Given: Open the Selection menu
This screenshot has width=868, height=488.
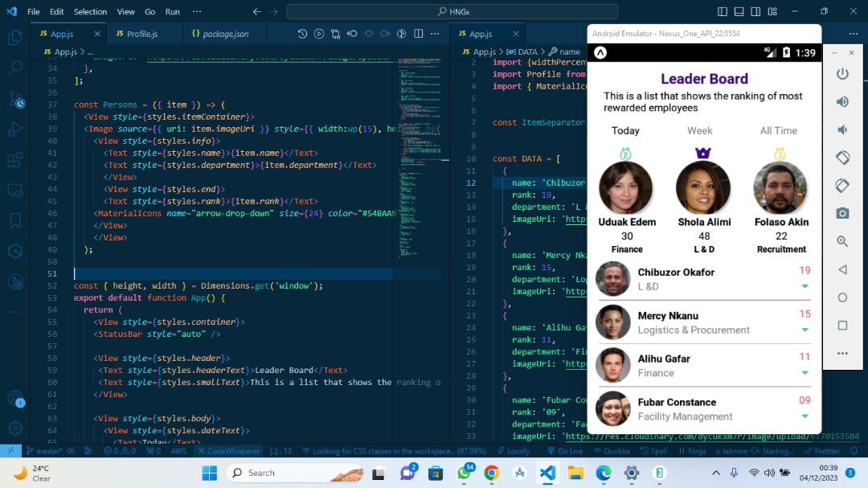Looking at the screenshot, I should tap(90, 11).
